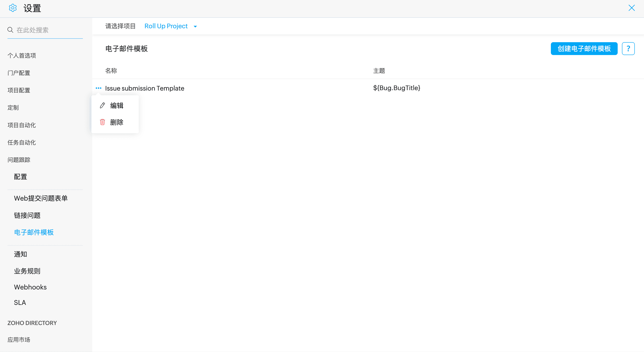The height and width of the screenshot is (352, 644).
Task: Open the question mark help button
Action: point(628,49)
